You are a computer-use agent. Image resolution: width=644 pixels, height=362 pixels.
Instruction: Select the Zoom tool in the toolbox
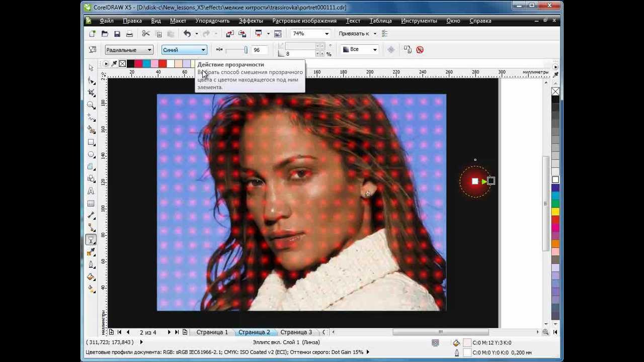[91, 105]
